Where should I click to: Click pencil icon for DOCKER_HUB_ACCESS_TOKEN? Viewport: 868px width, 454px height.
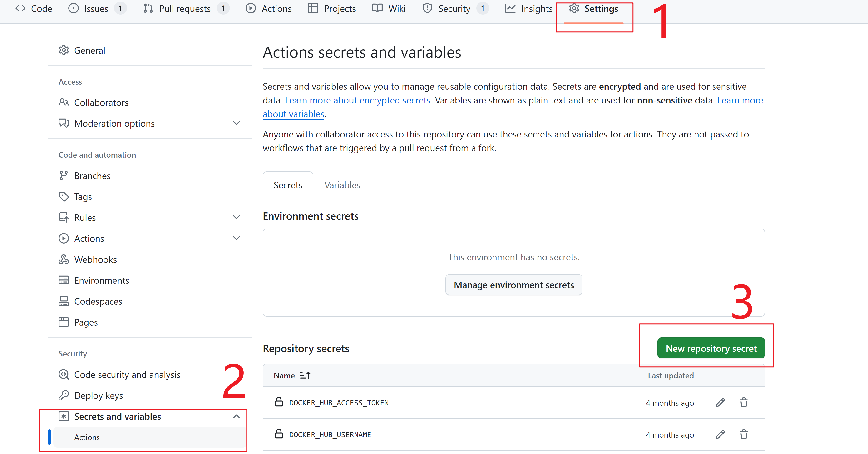720,402
